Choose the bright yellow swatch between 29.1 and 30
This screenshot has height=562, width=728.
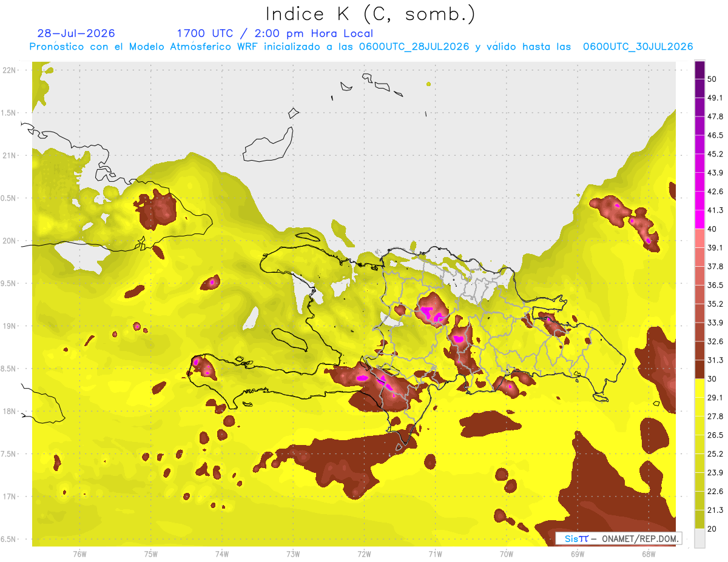click(x=699, y=389)
